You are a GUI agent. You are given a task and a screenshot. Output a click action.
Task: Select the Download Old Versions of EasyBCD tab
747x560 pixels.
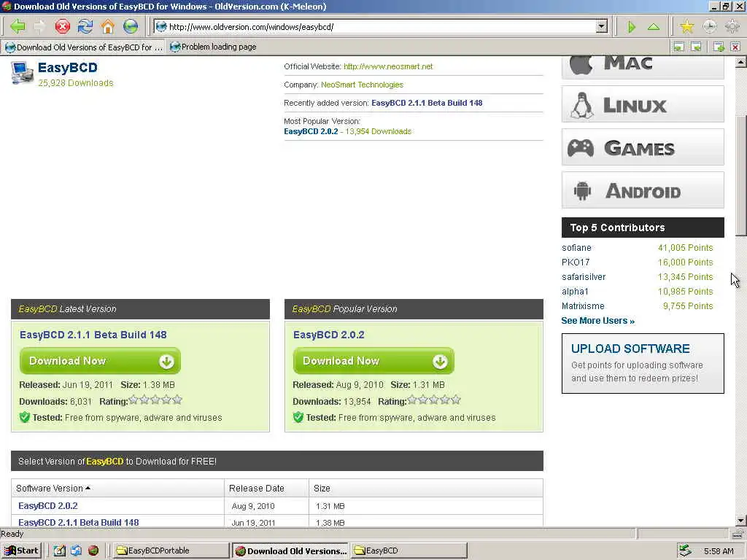(83, 47)
